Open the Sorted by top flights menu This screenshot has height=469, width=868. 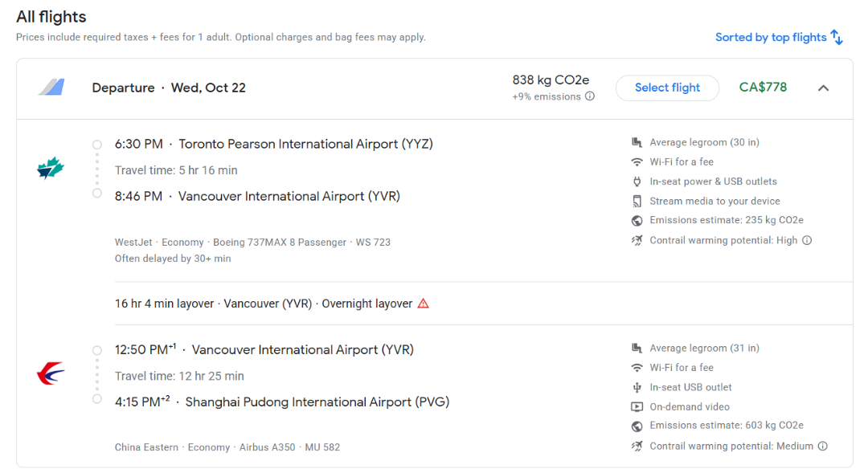(771, 37)
